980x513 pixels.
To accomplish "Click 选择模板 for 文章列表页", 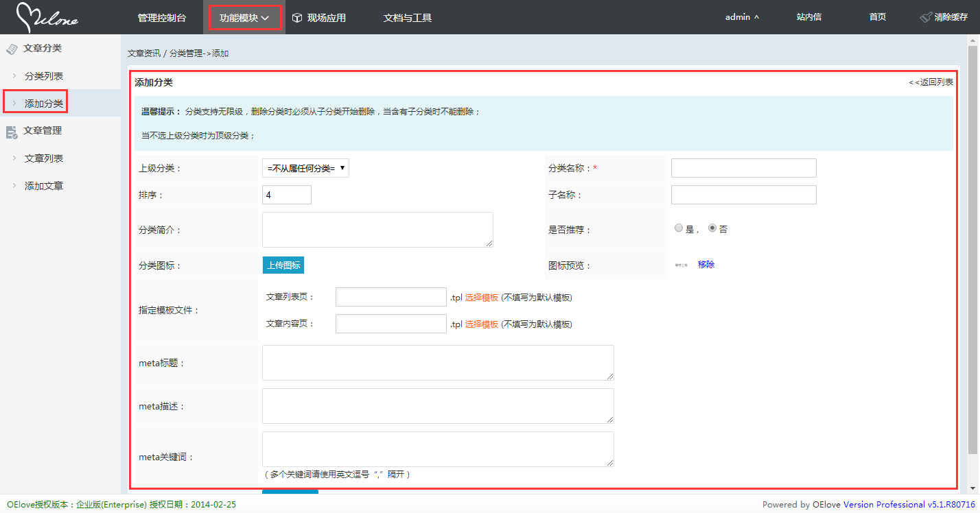I will 482,298.
